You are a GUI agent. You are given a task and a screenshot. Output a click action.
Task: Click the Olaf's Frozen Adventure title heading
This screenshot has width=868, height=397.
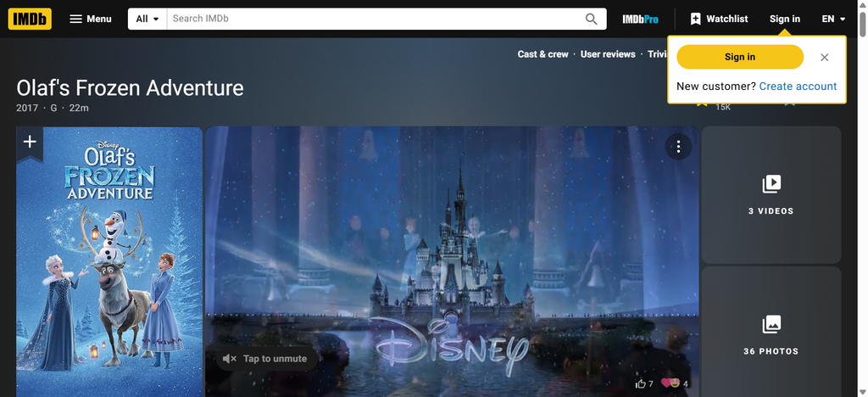[x=130, y=88]
